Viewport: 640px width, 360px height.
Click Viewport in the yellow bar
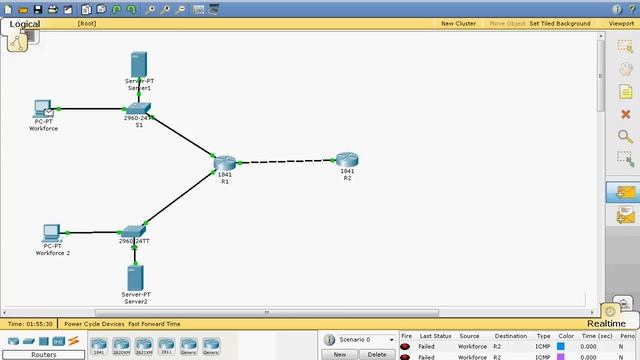click(x=621, y=24)
